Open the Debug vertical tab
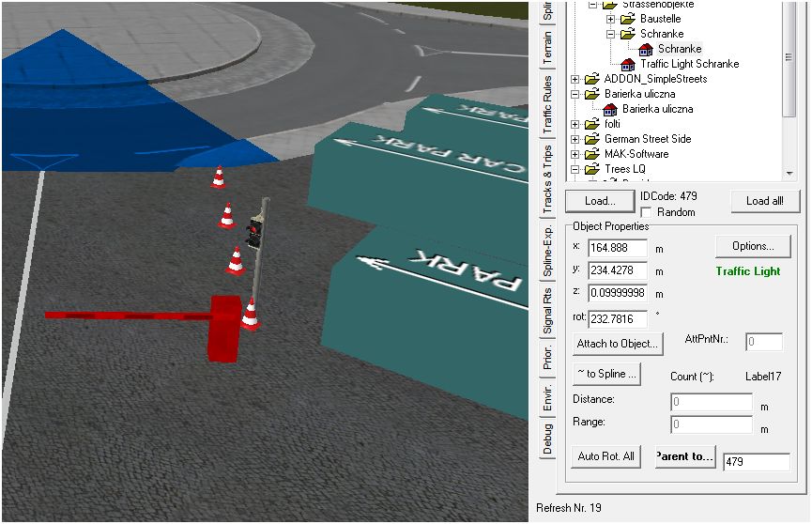The image size is (812, 524). click(x=547, y=439)
